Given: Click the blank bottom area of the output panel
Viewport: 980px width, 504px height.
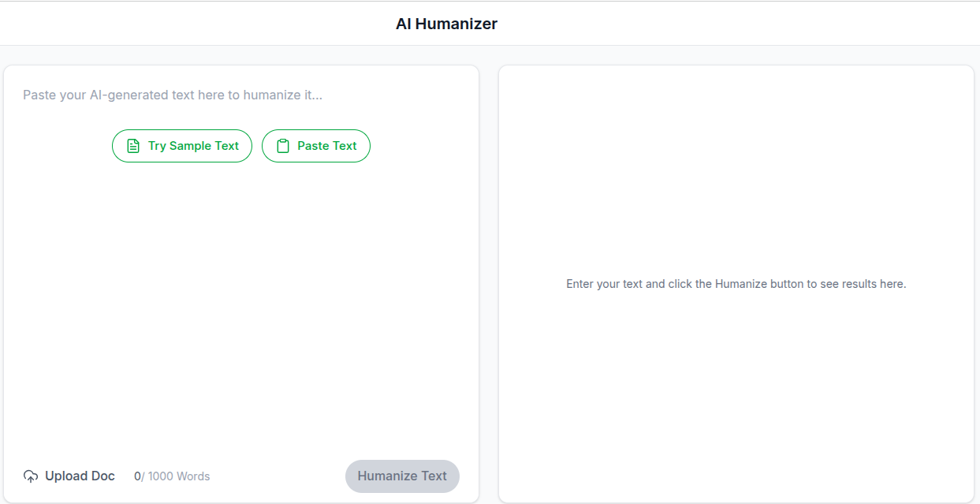Looking at the screenshot, I should [x=736, y=442].
